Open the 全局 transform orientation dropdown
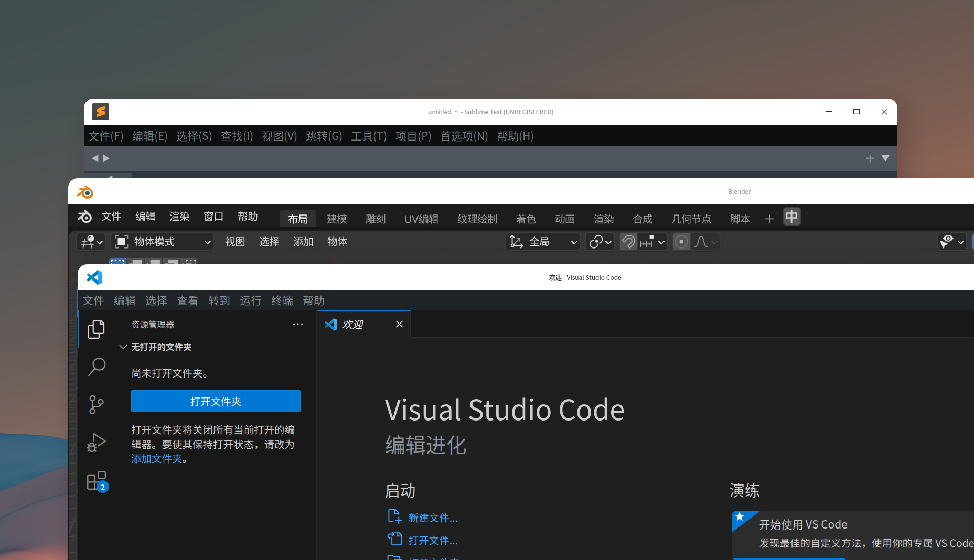974x560 pixels. 543,242
